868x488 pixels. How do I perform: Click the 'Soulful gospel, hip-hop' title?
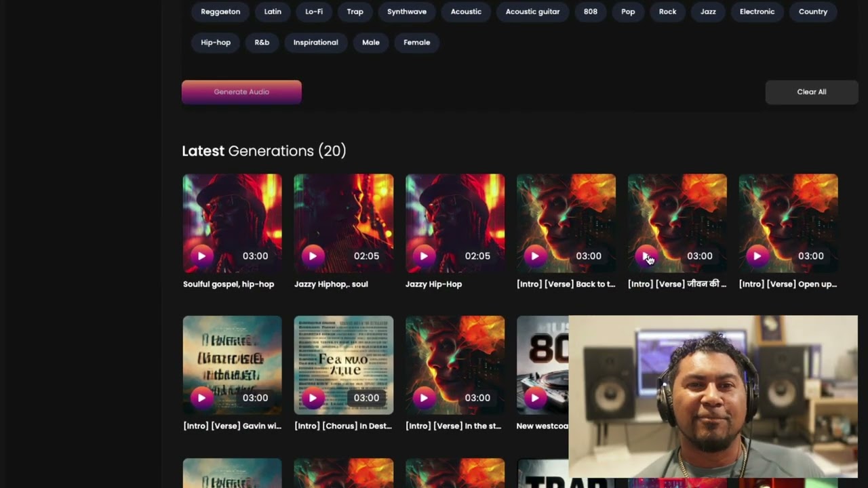click(229, 284)
